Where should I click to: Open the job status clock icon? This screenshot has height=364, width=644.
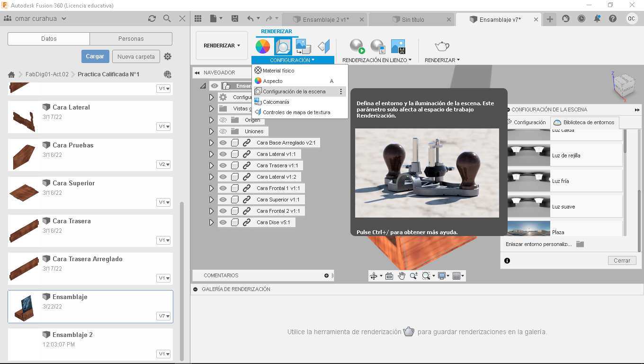tap(581, 19)
